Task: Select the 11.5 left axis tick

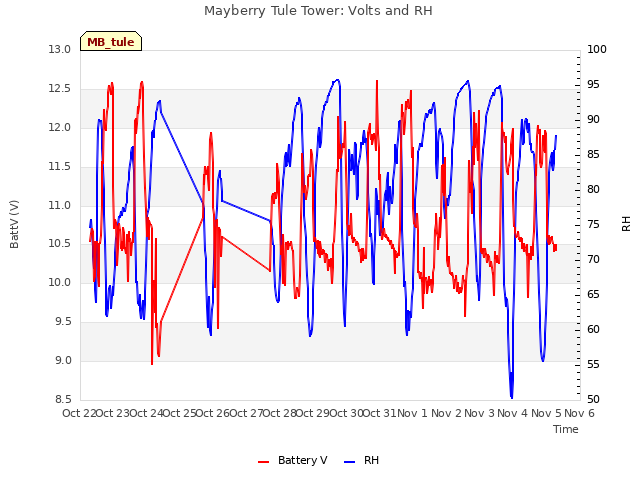Action: 60,167
